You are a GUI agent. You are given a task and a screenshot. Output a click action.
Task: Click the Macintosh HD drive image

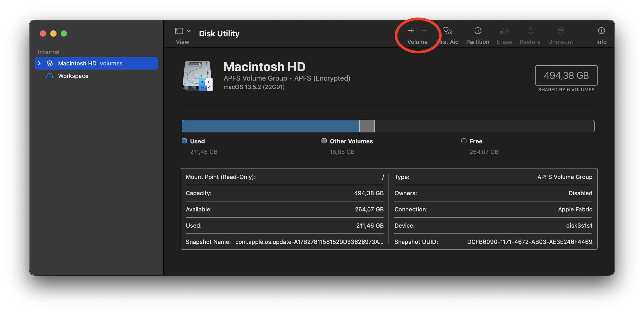click(x=198, y=76)
